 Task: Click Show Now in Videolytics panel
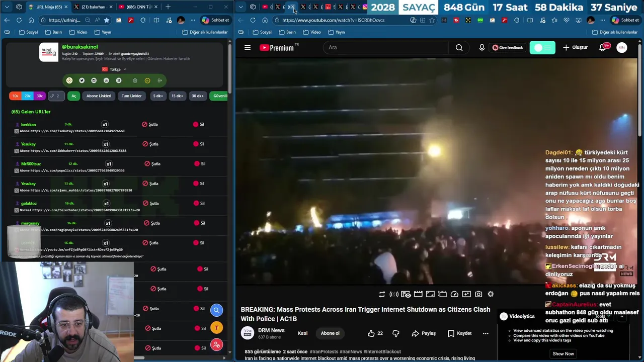pyautogui.click(x=563, y=354)
